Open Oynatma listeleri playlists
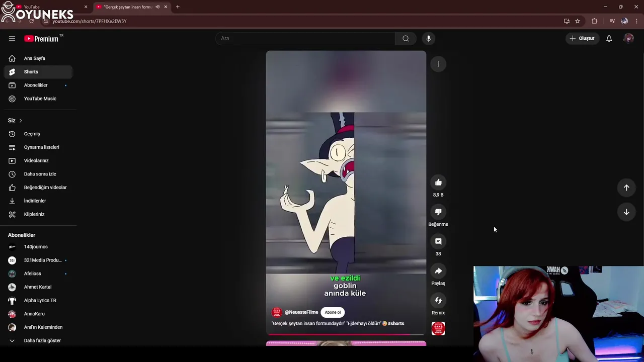This screenshot has width=644, height=362. pos(38,147)
